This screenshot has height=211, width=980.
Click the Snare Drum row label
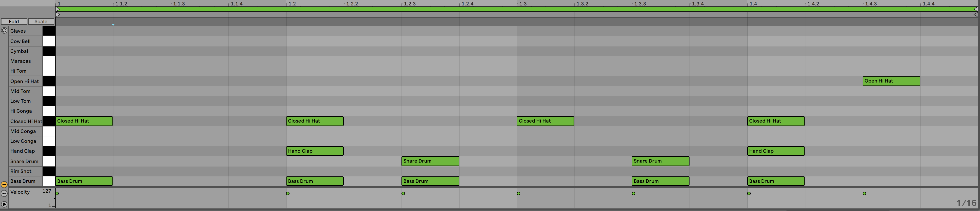coord(24,161)
